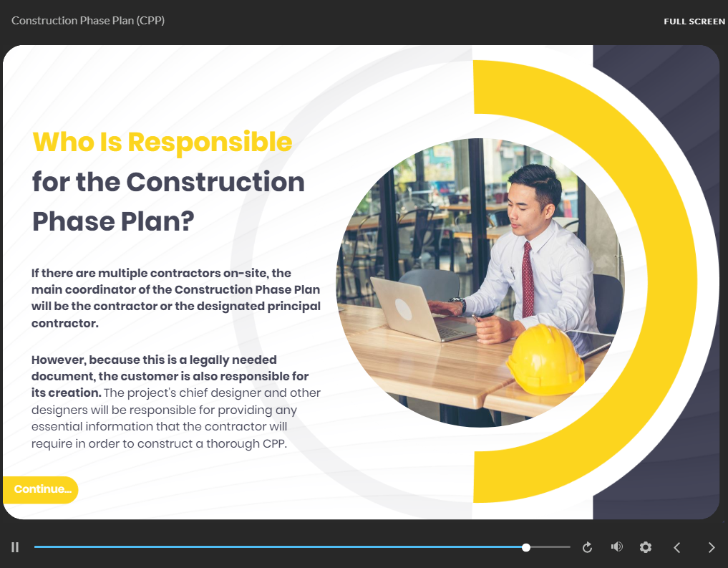The image size is (728, 568).
Task: Mute the audio with the speaker icon
Action: [x=616, y=547]
